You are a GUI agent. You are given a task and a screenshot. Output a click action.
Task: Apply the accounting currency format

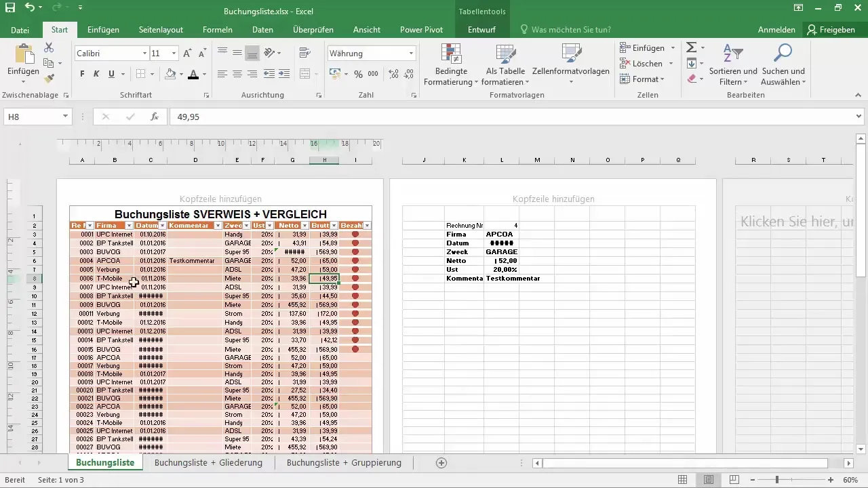coord(334,74)
